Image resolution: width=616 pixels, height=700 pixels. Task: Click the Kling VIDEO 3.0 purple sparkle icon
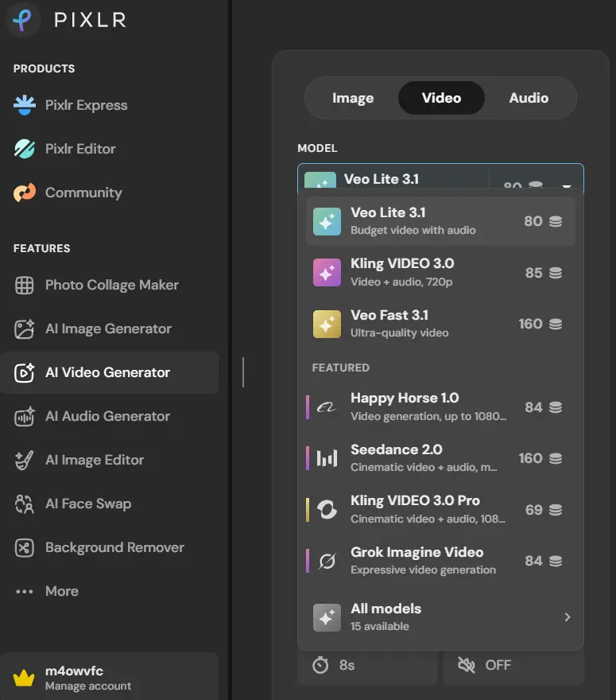(327, 272)
